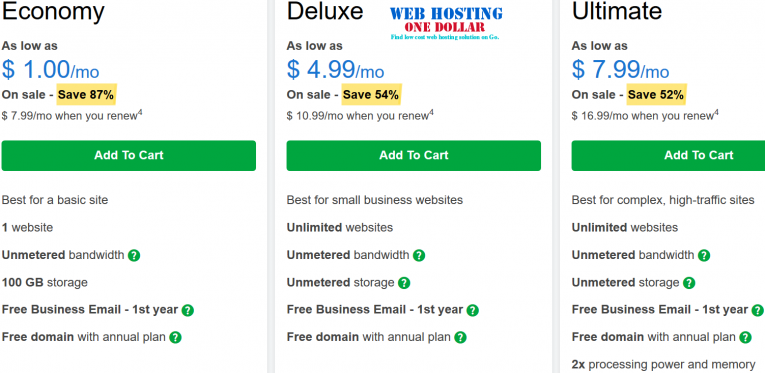Show Deluxe Unmetered bandwidth help tooltip
The width and height of the screenshot is (765, 373).
[x=419, y=255]
